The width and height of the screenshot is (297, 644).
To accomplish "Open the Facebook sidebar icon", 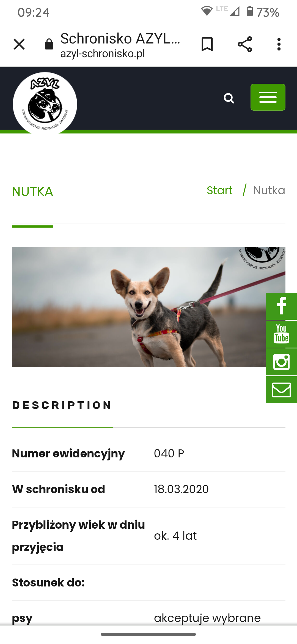I will coord(281,306).
